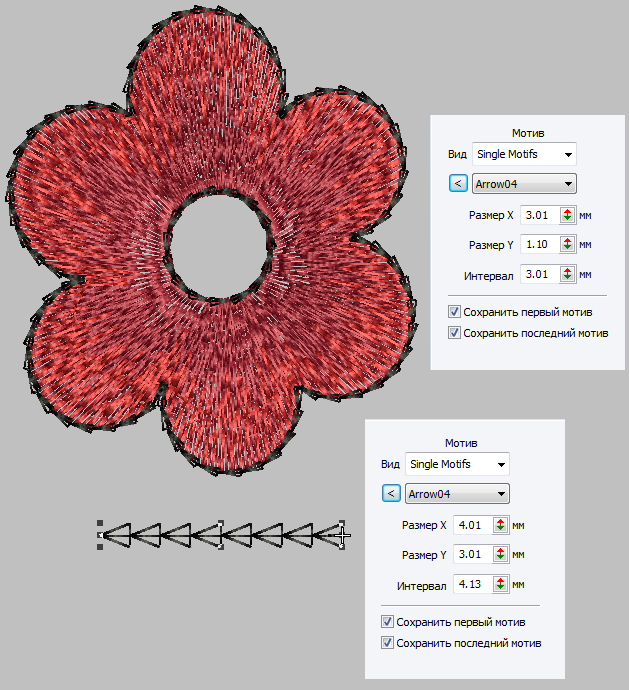Toggle 'Сохранить последний мотив' in the upper panel
The width and height of the screenshot is (629, 690).
tap(455, 332)
